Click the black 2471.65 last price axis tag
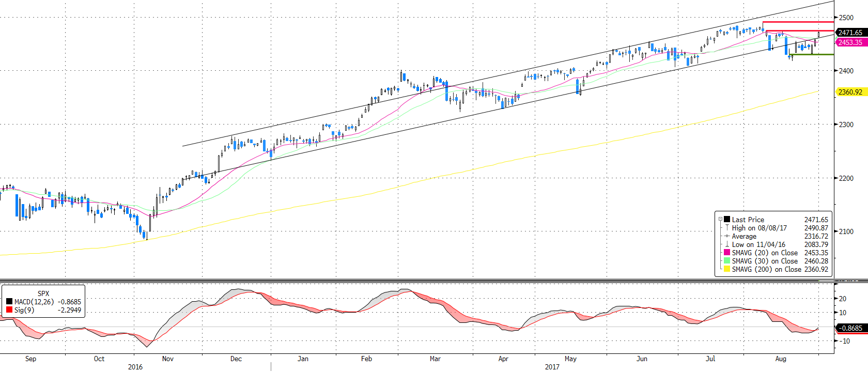The width and height of the screenshot is (868, 372). (850, 33)
